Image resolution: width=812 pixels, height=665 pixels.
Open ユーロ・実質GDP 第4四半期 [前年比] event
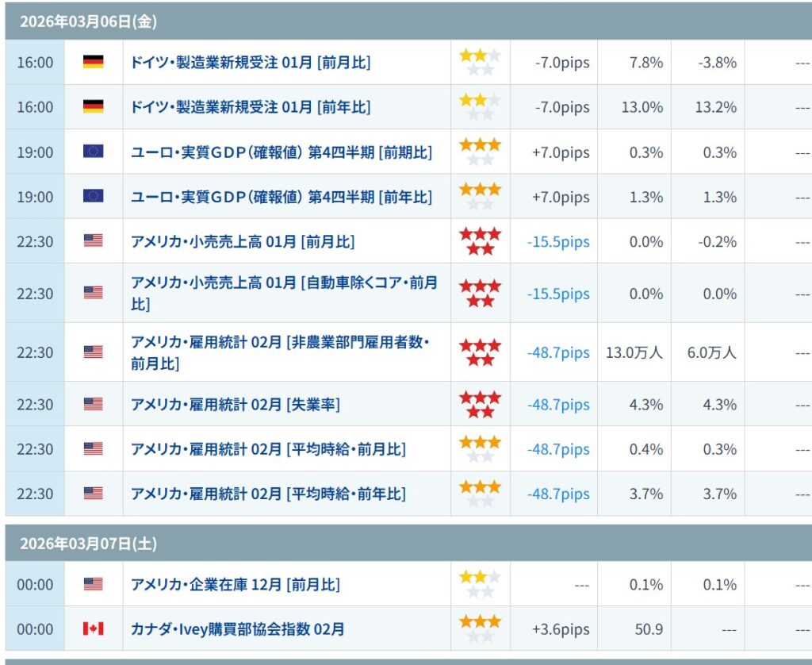click(x=282, y=197)
